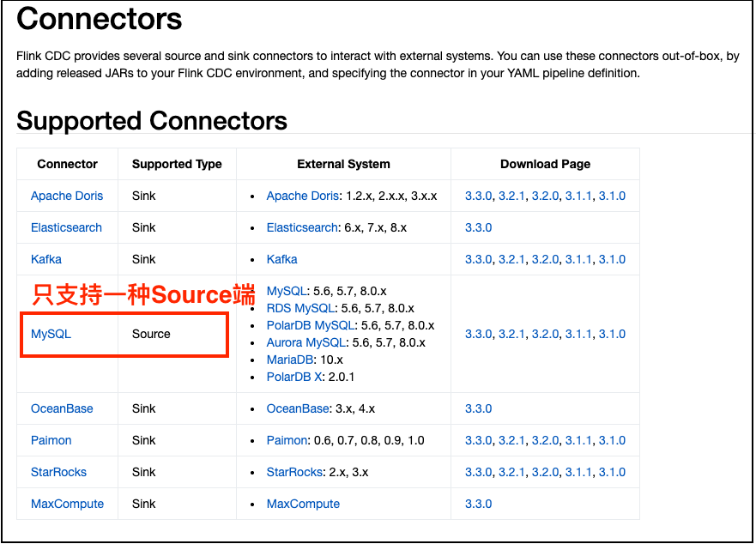Download Kafka version 3.2.1

[x=511, y=259]
